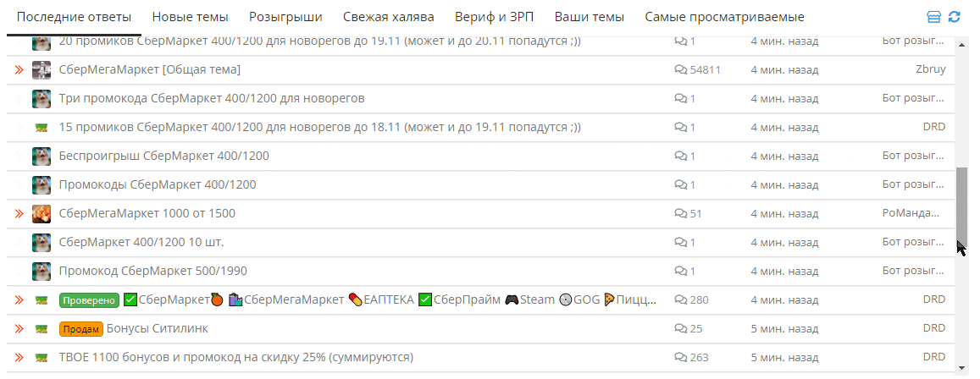Show the Самые просматриваемые tab
The height and width of the screenshot is (379, 980).
[x=724, y=17]
